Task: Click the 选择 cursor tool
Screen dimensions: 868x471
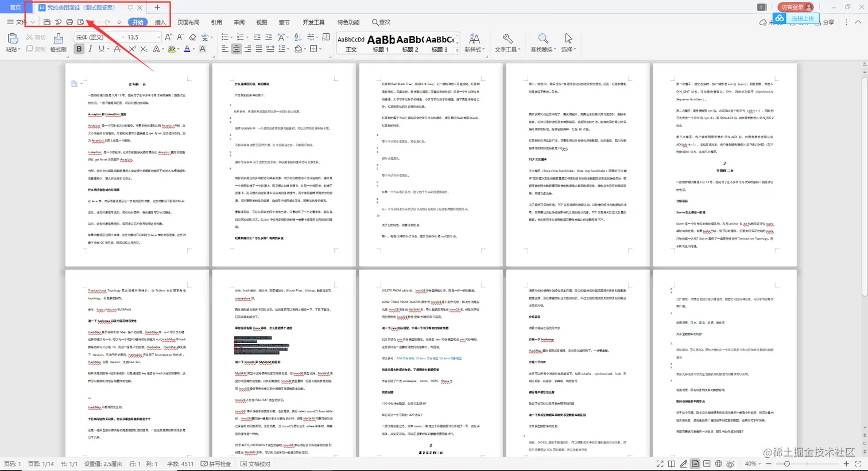Action: pos(568,43)
